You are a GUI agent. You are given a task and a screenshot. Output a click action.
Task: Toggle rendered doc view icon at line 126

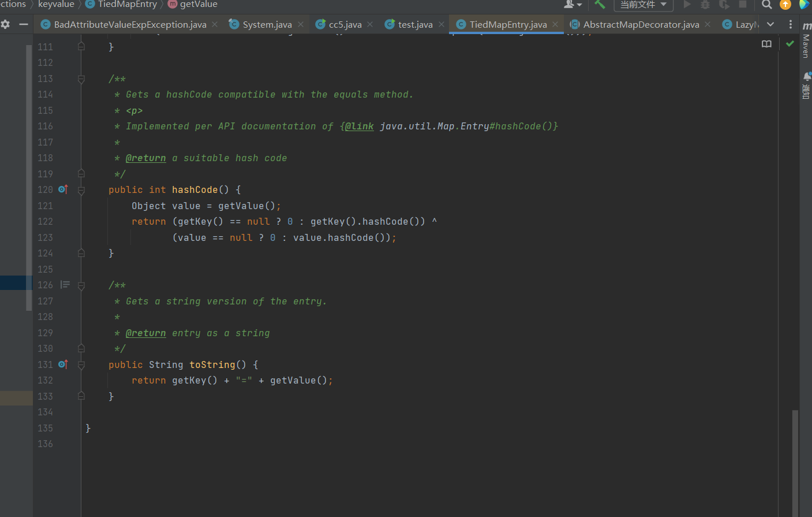(x=65, y=285)
